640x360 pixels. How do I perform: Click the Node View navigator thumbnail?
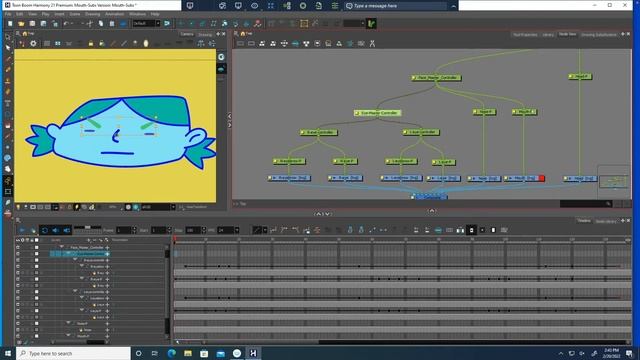614,181
